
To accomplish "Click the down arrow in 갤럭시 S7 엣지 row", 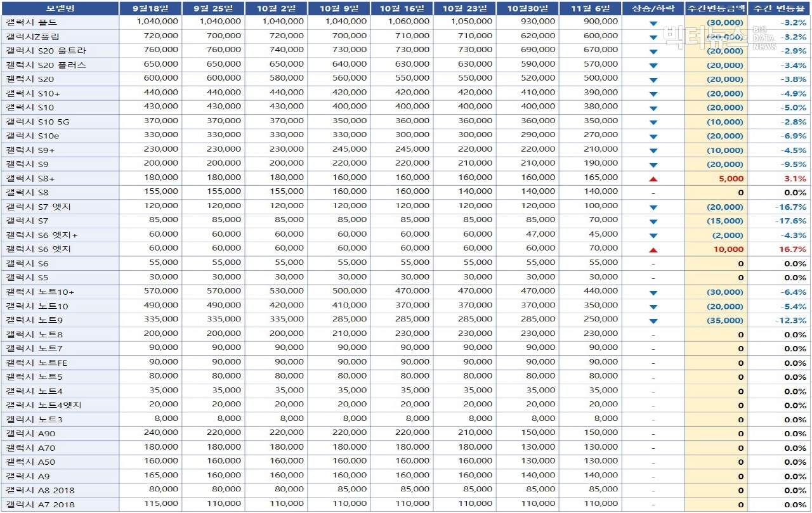I will [x=653, y=208].
